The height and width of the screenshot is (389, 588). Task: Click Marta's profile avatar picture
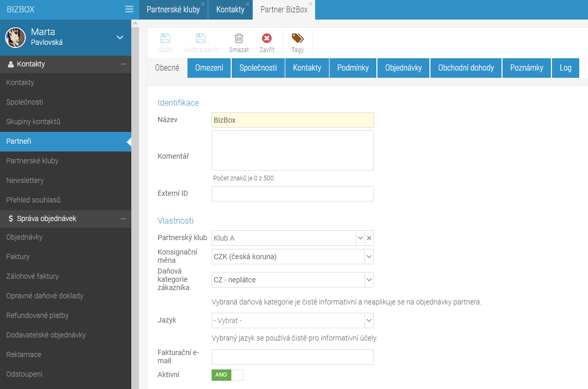(x=15, y=38)
